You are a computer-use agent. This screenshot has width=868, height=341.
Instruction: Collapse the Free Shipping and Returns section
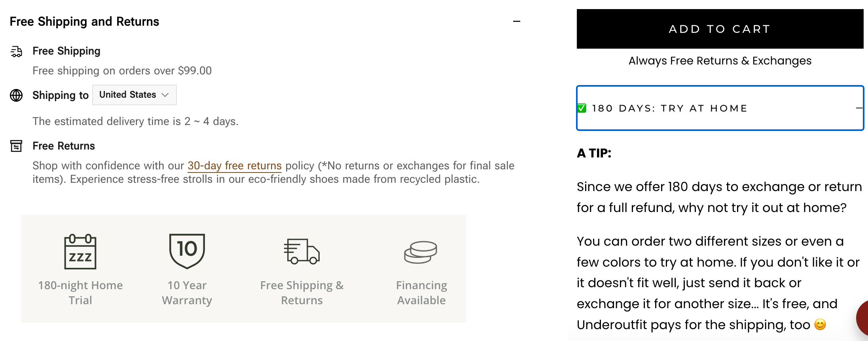click(x=517, y=21)
